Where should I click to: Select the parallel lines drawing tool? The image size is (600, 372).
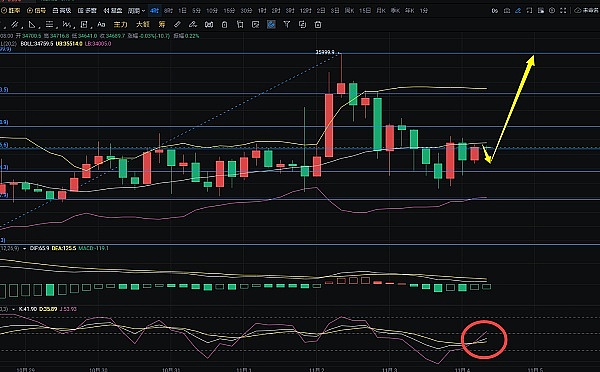(x=15, y=24)
